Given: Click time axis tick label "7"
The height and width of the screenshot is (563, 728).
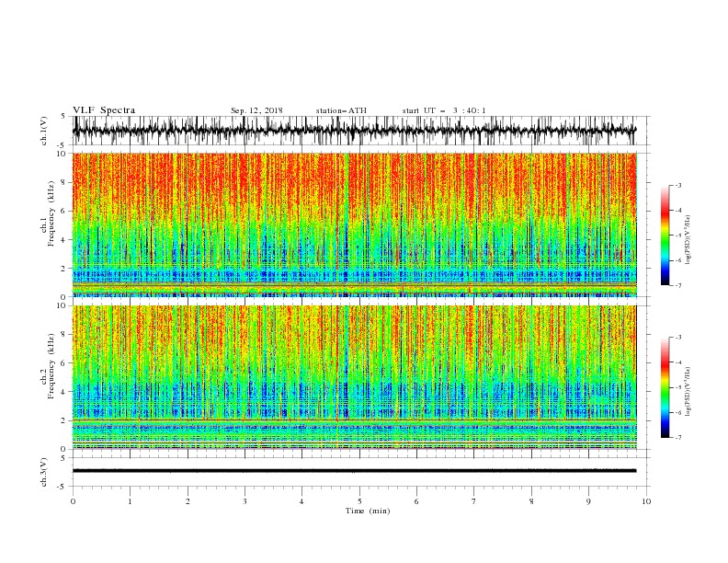Looking at the screenshot, I should [x=474, y=501].
